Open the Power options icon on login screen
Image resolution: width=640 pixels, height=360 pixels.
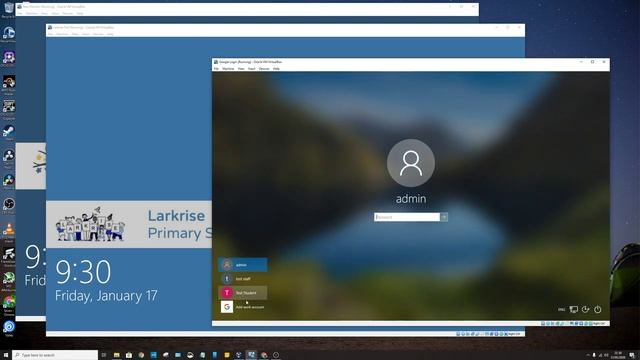click(598, 309)
